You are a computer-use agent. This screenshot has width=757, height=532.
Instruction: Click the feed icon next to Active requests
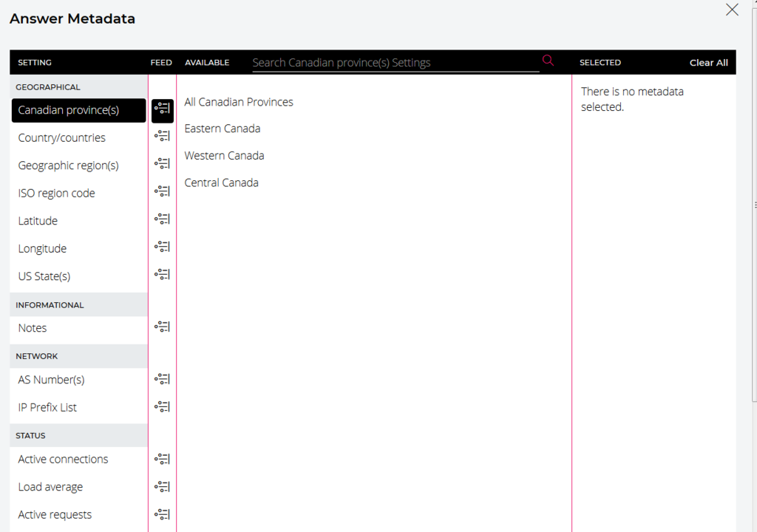pyautogui.click(x=162, y=514)
